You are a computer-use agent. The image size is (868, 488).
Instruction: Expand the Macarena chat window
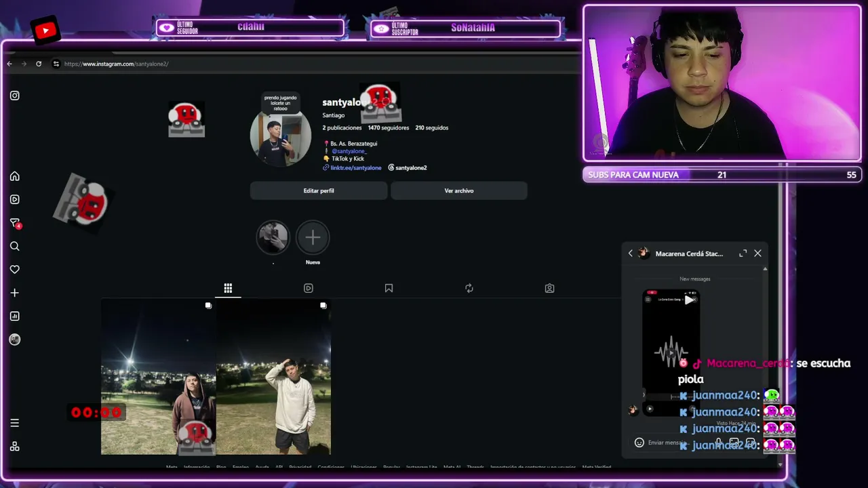click(x=743, y=253)
